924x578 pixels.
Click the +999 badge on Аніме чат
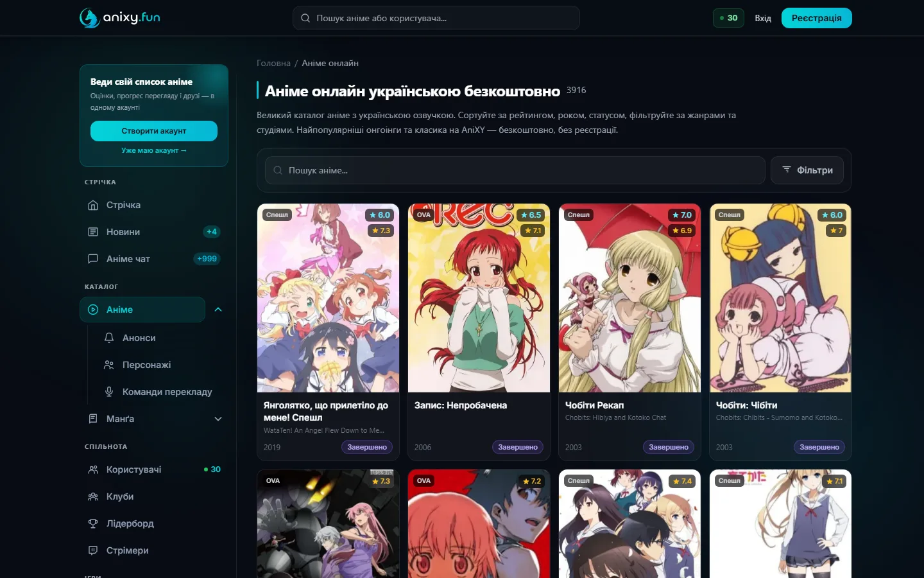[207, 259]
